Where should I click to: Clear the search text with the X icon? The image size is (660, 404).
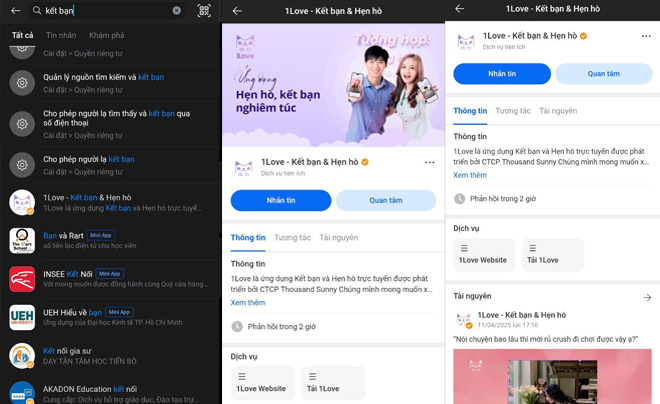tap(177, 11)
